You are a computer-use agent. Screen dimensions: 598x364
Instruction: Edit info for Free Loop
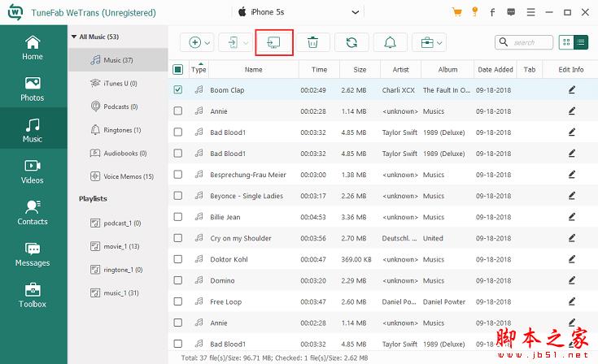572,301
